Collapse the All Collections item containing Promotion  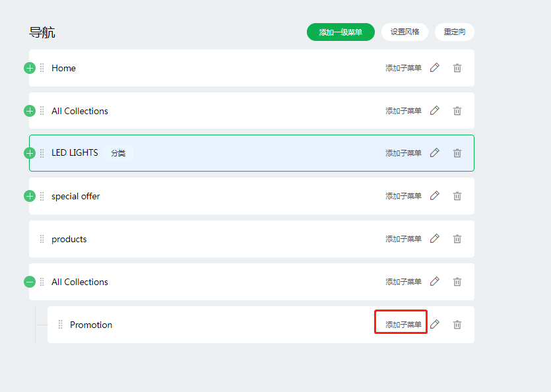30,282
